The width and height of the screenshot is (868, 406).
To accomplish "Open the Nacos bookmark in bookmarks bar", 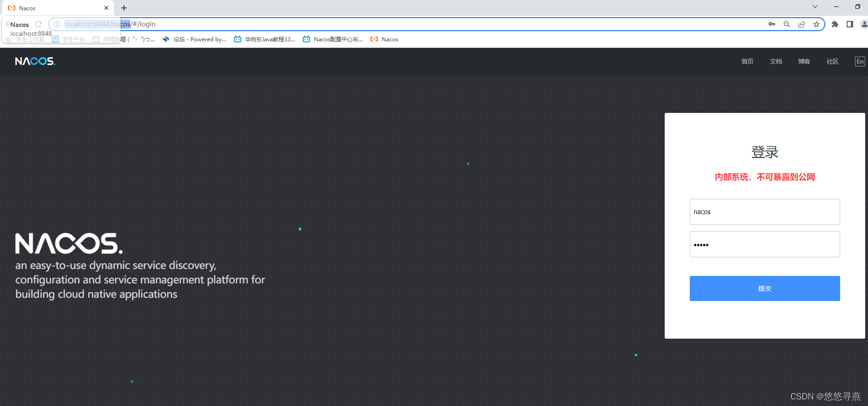I will 384,39.
